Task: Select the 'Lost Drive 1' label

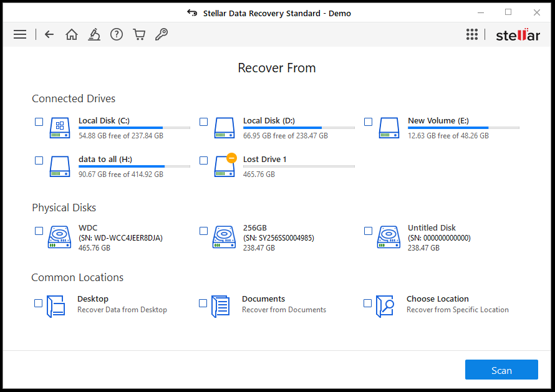Action: (x=265, y=159)
